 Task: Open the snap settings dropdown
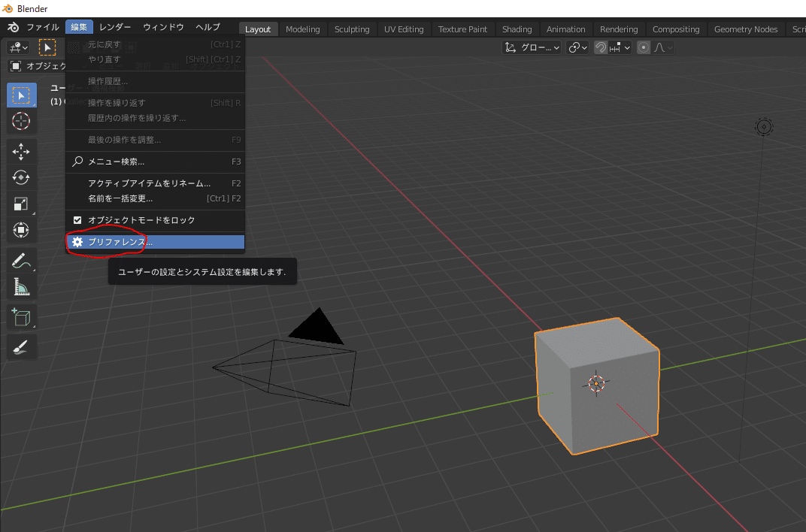tap(620, 48)
